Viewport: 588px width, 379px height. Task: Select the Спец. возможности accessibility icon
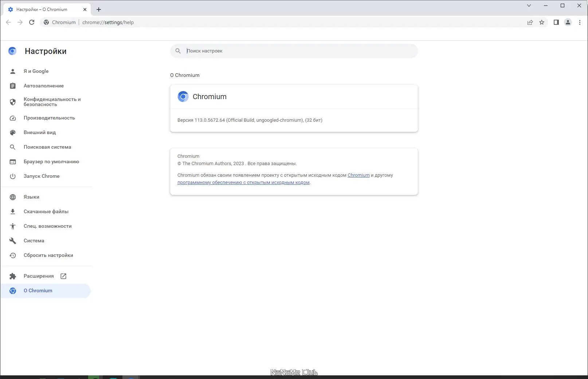(x=13, y=226)
